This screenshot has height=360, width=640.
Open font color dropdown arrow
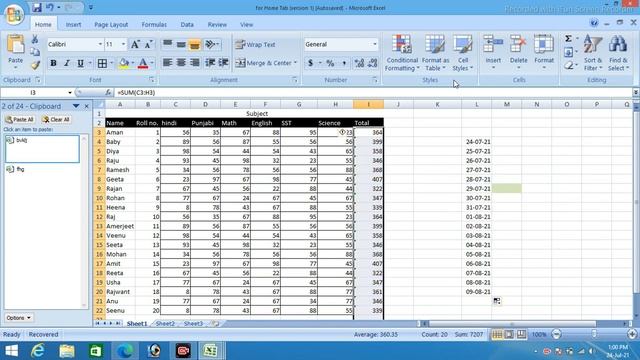tap(152, 63)
